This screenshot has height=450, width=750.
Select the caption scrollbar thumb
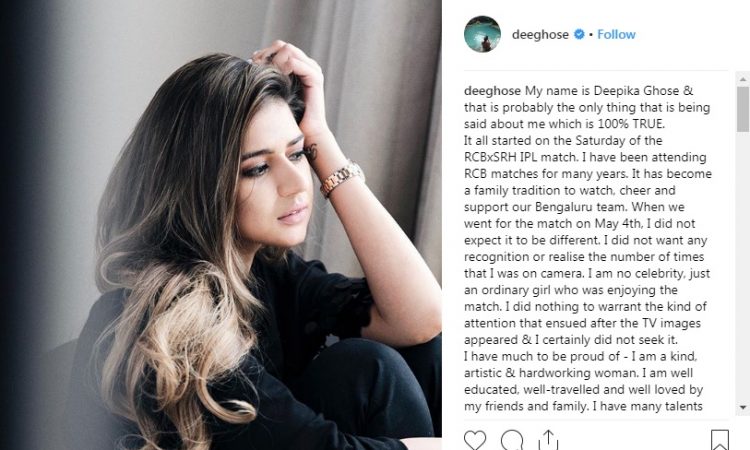[743, 109]
